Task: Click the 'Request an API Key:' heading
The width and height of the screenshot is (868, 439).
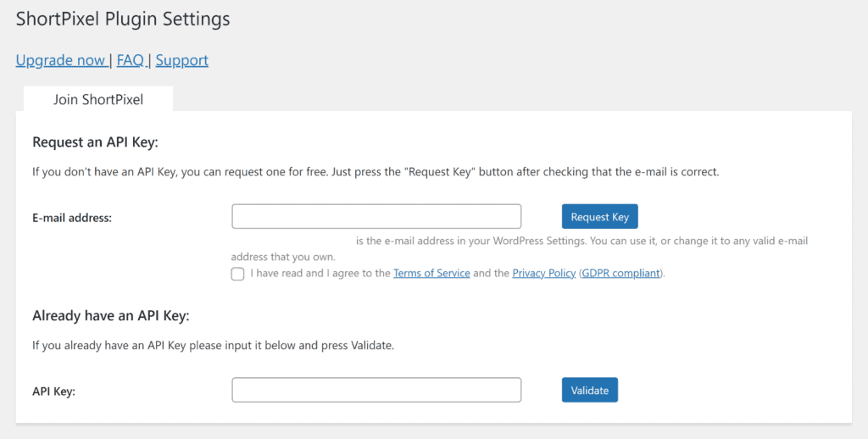Action: coord(95,142)
